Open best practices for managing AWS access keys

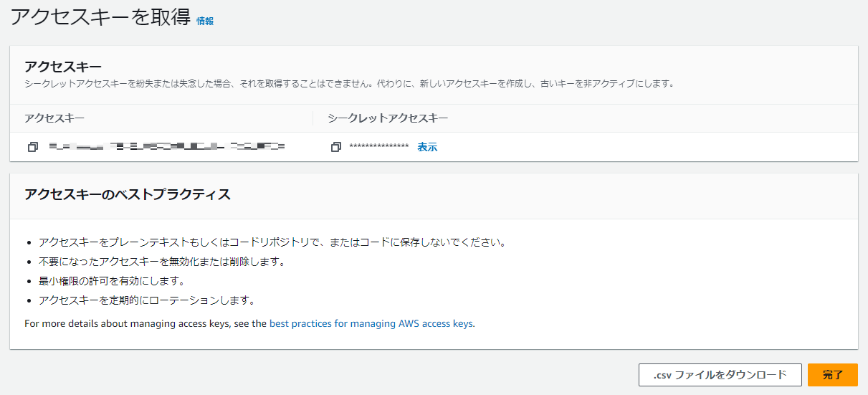[371, 323]
